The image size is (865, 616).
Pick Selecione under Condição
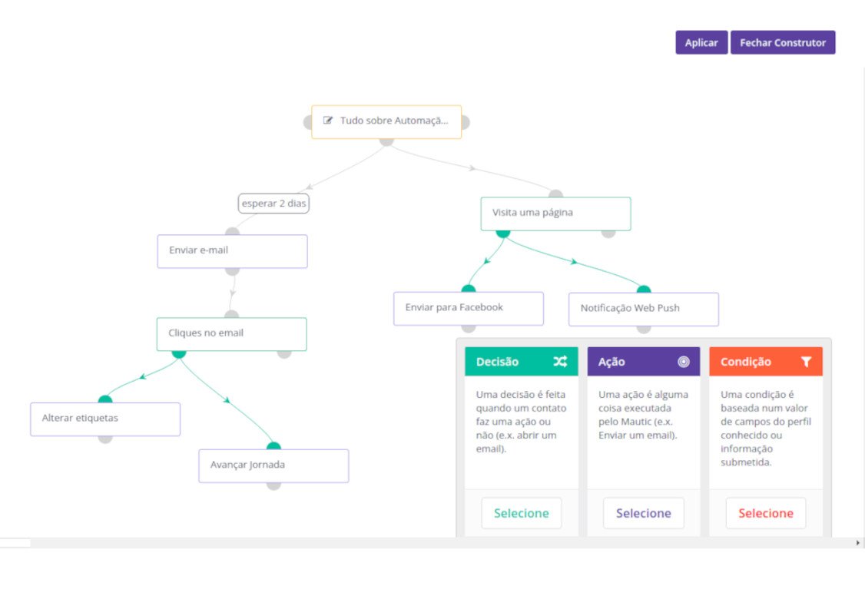coord(765,513)
